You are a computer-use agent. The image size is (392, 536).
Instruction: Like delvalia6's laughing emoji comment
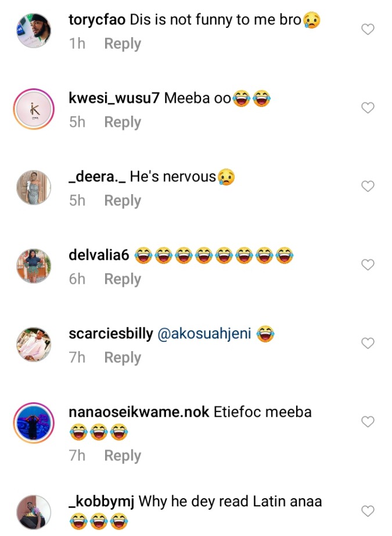click(368, 265)
